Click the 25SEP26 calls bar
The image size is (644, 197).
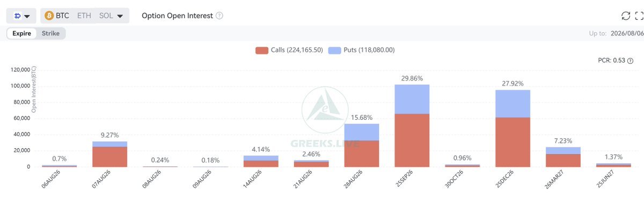click(x=412, y=140)
